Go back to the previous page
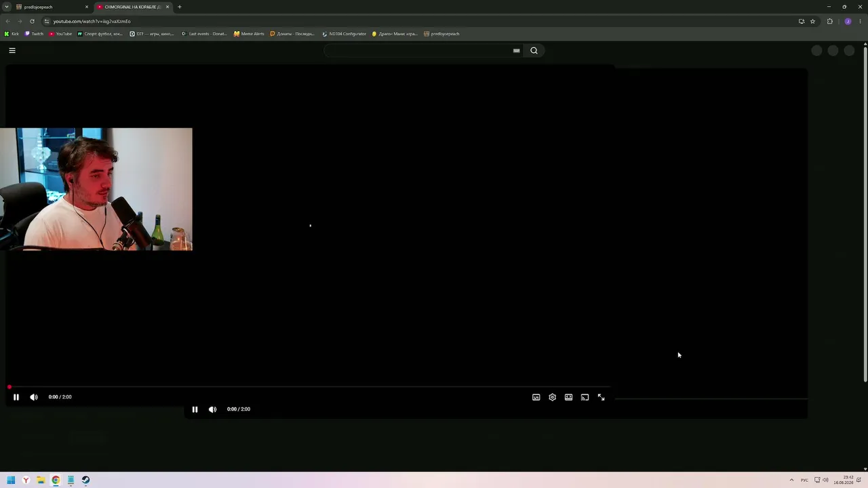The width and height of the screenshot is (868, 488). pyautogui.click(x=7, y=21)
